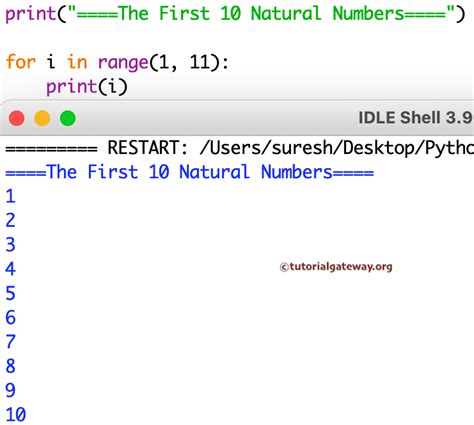Maximize IDLE Shell using the green button
This screenshot has width=474, height=425.
tap(68, 118)
